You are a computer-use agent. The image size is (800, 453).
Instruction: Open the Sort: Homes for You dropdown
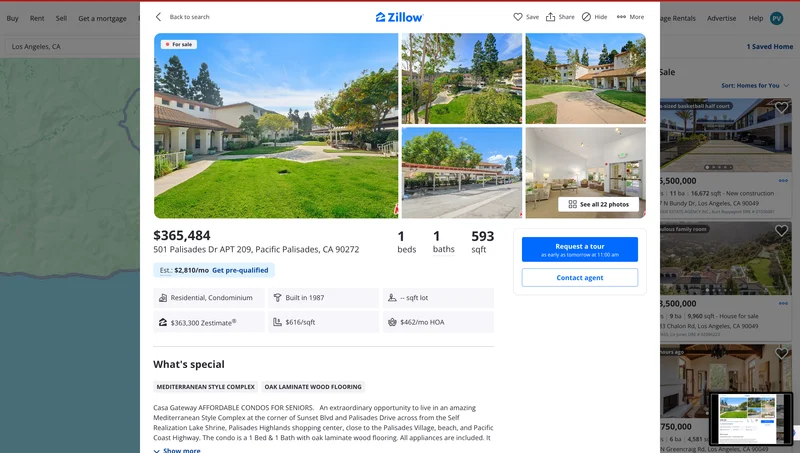[755, 85]
